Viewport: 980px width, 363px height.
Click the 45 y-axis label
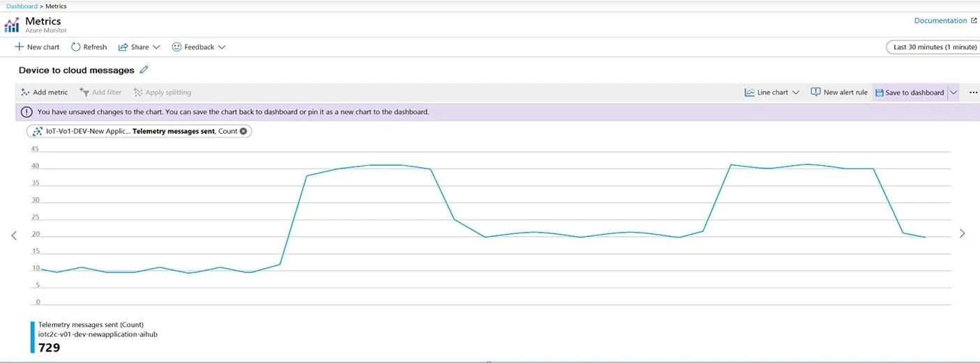tap(35, 149)
